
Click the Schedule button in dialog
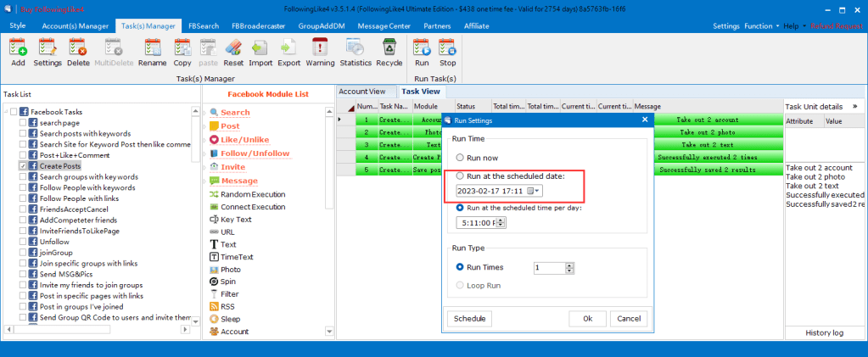pos(469,319)
